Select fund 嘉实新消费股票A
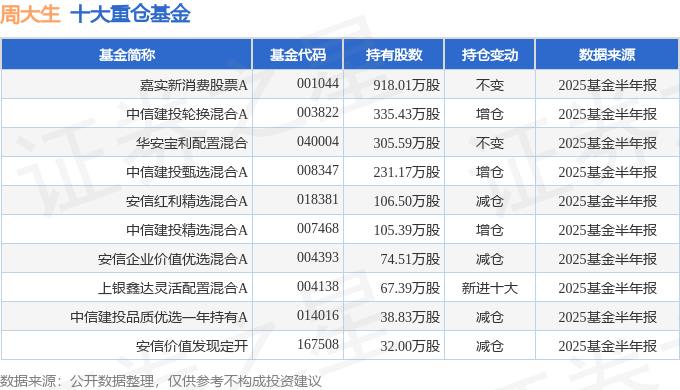 (x=193, y=85)
